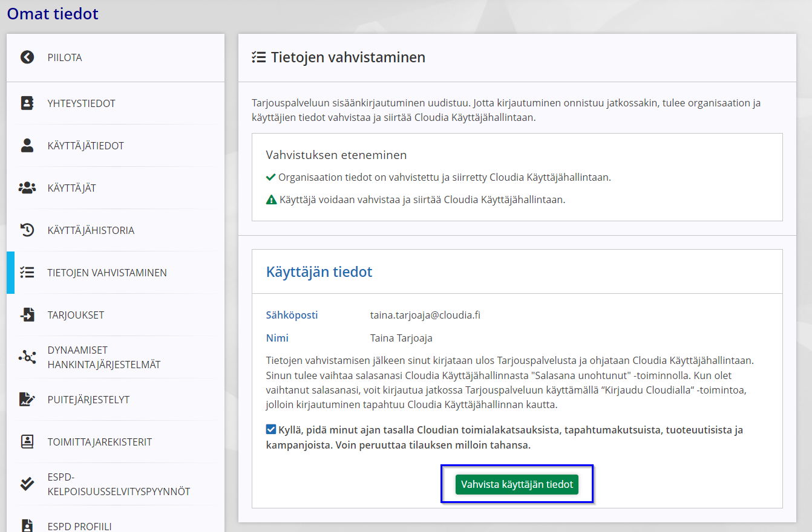Open Tarjoukset from the sidebar
This screenshot has height=532, width=812.
pyautogui.click(x=116, y=315)
